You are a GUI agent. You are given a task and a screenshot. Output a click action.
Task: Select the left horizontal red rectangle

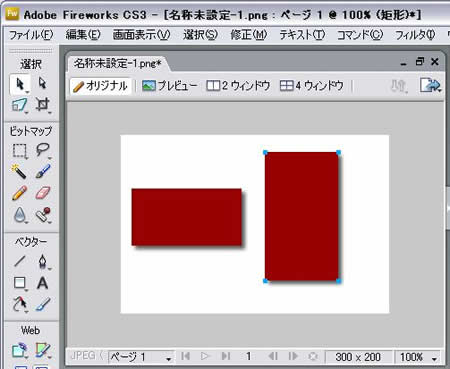[x=187, y=217]
